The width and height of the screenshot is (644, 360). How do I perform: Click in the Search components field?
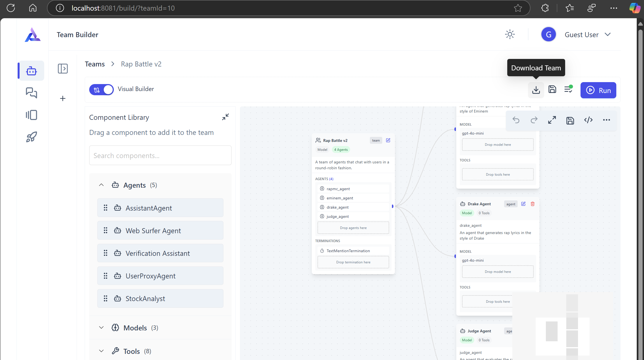click(160, 155)
